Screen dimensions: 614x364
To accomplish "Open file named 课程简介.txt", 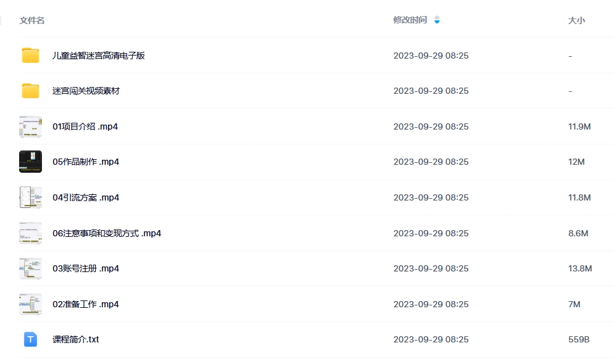I will point(75,339).
